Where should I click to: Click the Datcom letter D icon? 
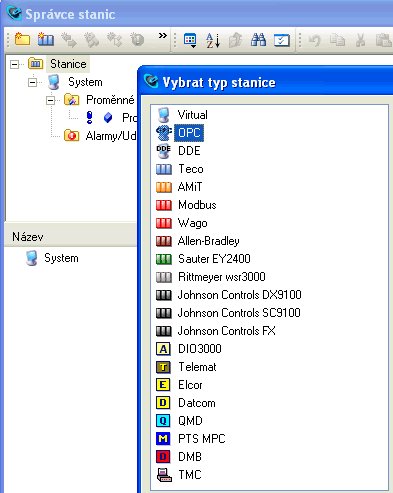[163, 403]
